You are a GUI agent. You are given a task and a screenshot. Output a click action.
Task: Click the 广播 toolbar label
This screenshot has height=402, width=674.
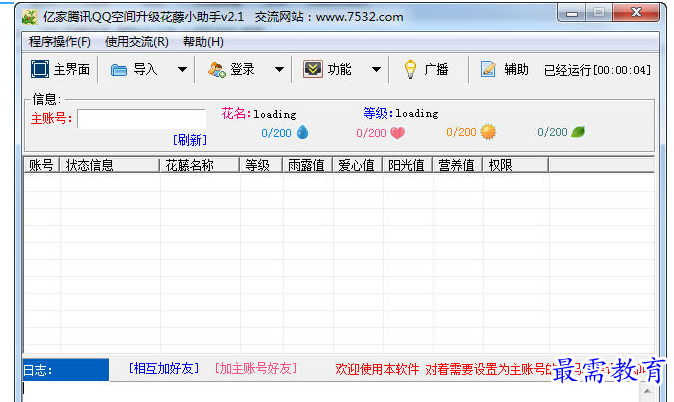(x=436, y=69)
